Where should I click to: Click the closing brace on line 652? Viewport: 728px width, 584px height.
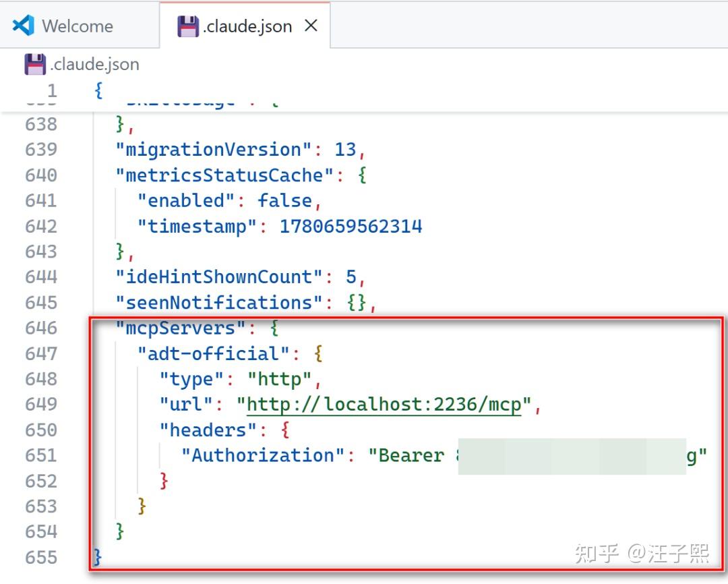163,480
